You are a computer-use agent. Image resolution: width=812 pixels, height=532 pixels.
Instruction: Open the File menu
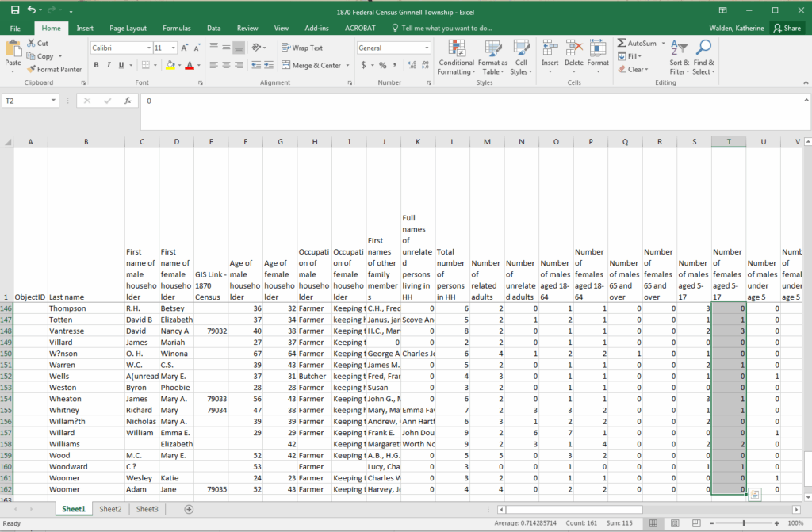(16, 28)
